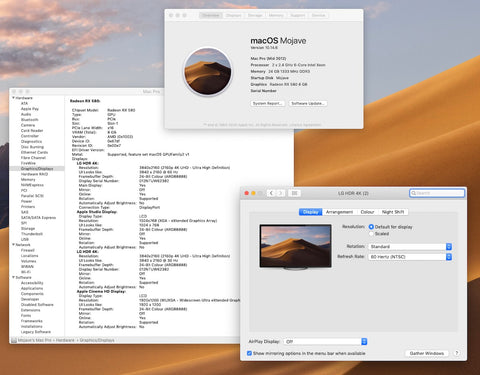Switch to the Arrangement tab
The height and width of the screenshot is (375, 480).
tap(339, 212)
